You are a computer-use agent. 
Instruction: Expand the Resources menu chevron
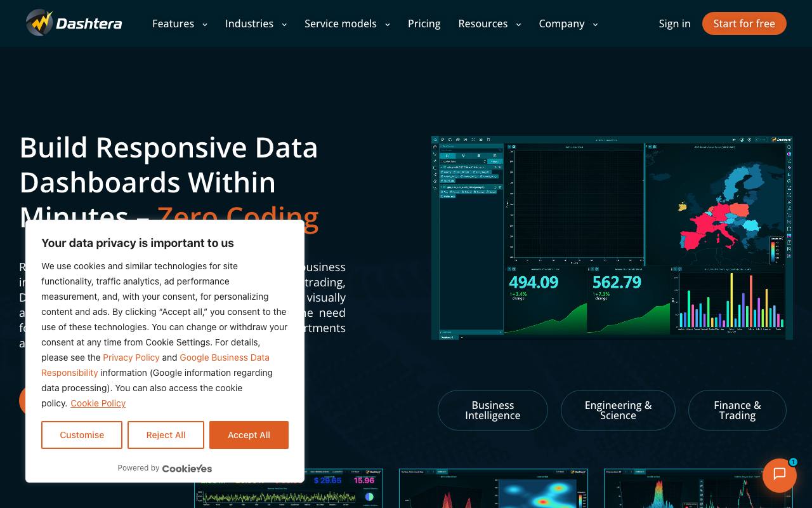click(518, 24)
